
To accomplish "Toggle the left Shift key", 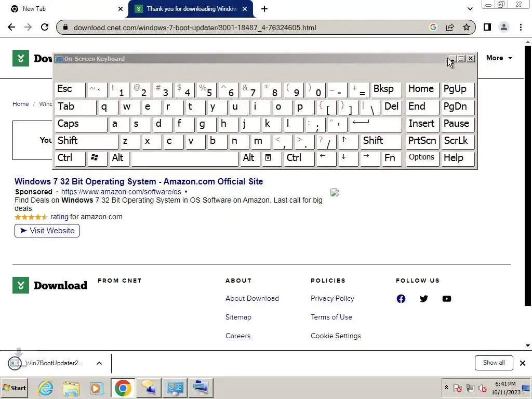I will (86, 141).
